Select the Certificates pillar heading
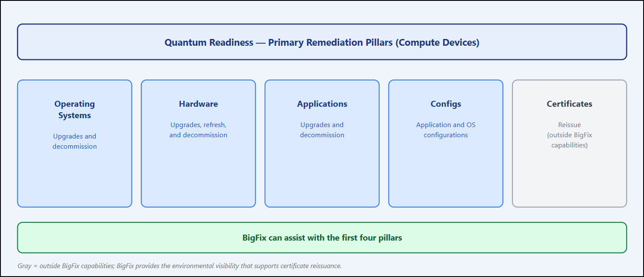Screen dimensions: 644x277 (x=570, y=104)
